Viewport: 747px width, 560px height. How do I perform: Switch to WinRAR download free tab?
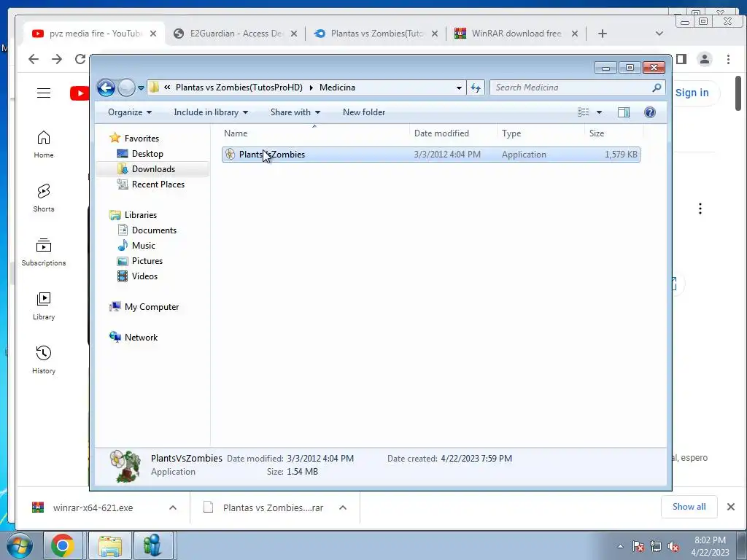516,34
